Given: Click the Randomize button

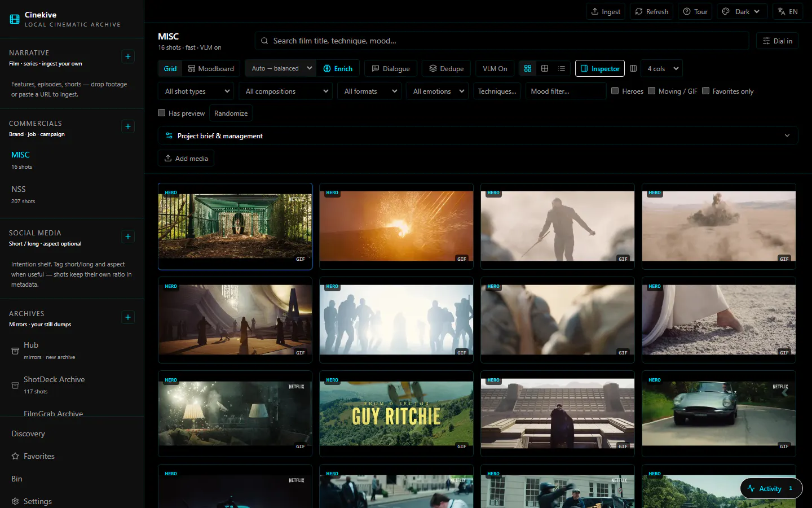Looking at the screenshot, I should point(231,113).
